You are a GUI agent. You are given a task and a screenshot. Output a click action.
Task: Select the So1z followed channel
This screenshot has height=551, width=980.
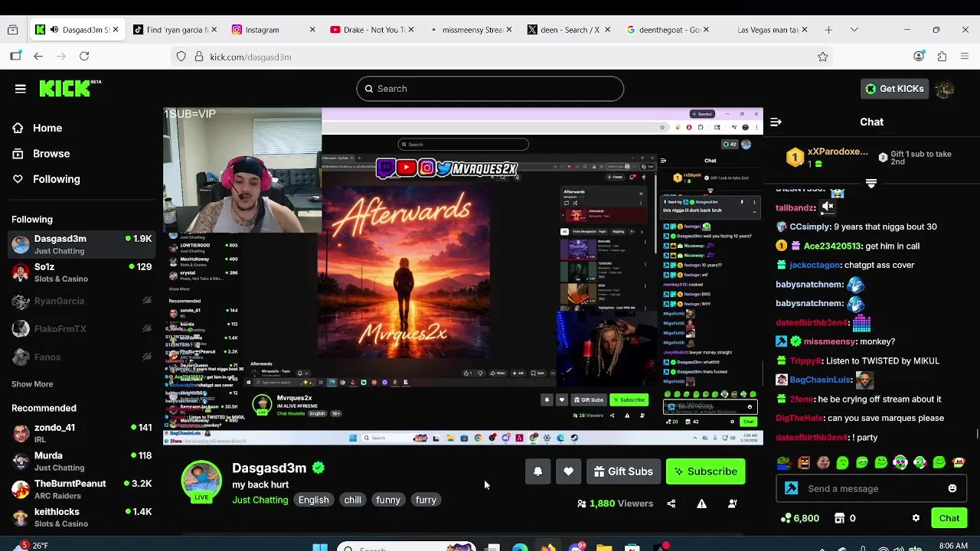[82, 272]
